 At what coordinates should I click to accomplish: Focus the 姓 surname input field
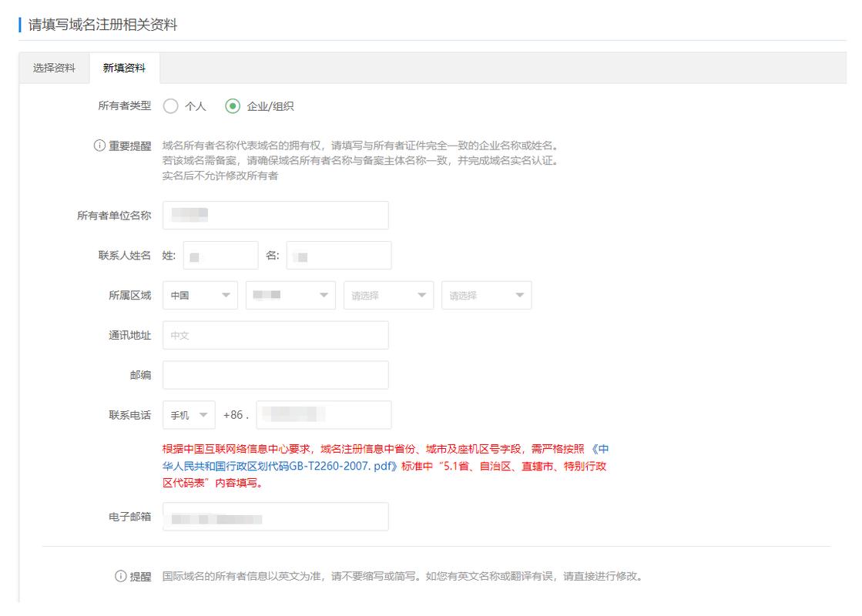point(220,256)
